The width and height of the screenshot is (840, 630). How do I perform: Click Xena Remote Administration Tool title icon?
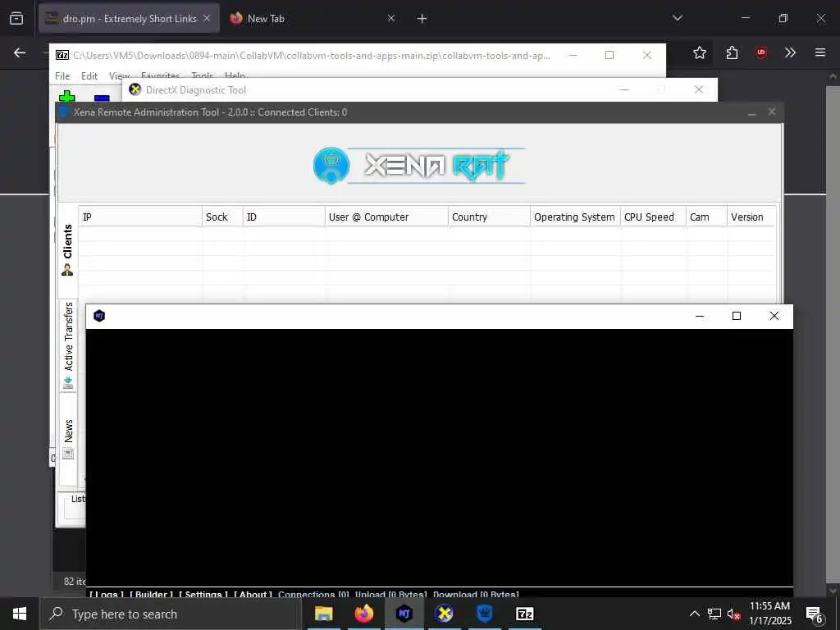[x=64, y=112]
